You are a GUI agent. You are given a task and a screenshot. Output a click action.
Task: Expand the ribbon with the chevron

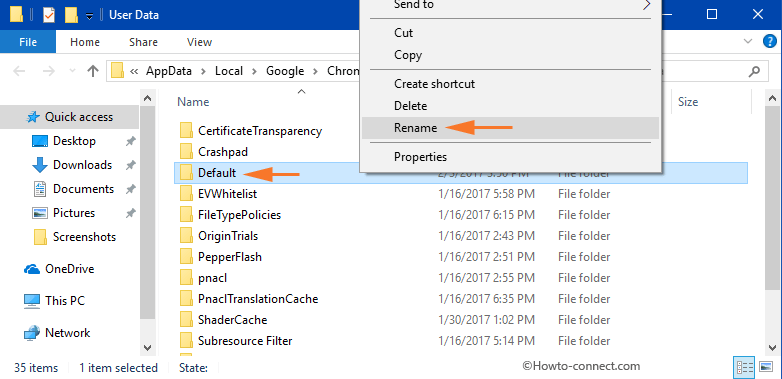pyautogui.click(x=747, y=41)
